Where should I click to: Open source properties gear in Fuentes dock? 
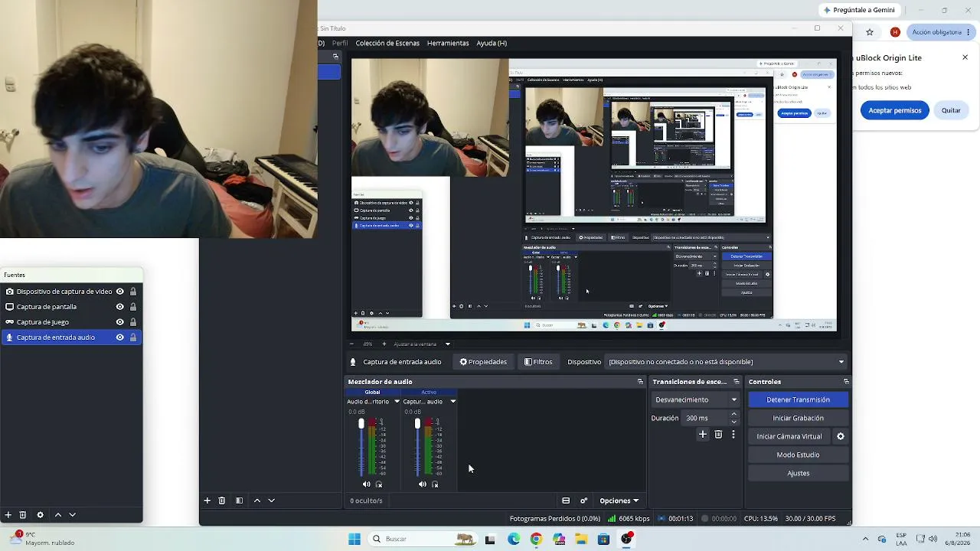coord(41,515)
